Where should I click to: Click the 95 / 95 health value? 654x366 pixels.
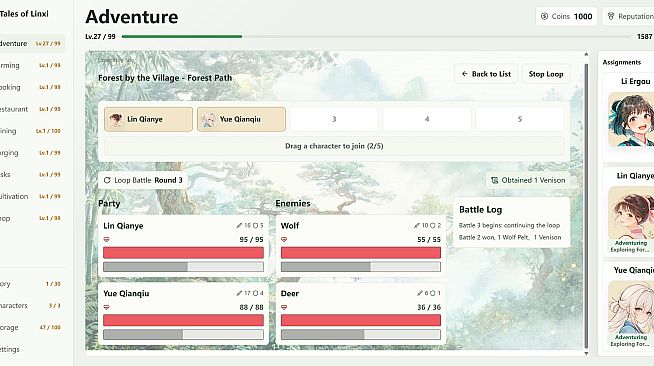coord(252,240)
